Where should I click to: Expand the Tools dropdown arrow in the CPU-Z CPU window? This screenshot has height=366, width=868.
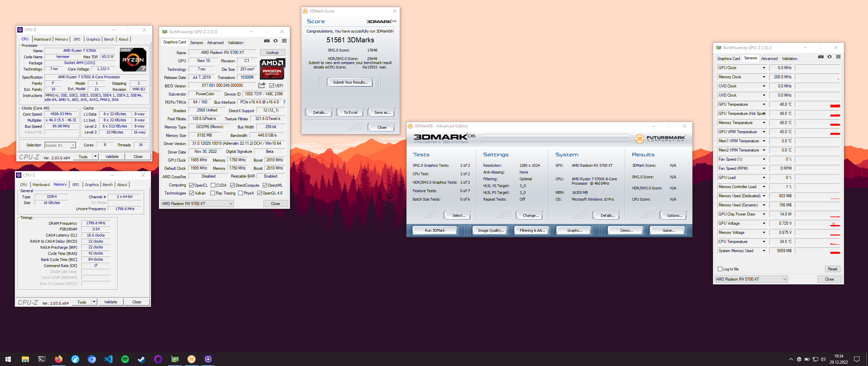95,157
